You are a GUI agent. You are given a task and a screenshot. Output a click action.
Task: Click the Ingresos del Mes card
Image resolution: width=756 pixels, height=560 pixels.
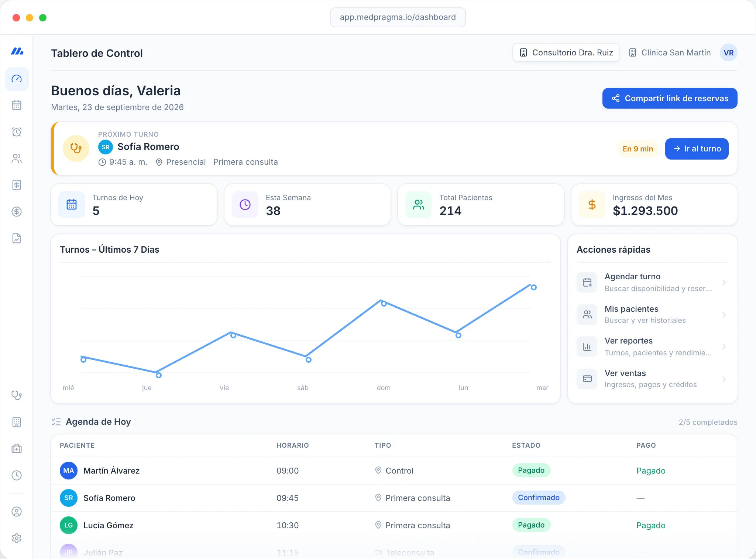coord(654,205)
